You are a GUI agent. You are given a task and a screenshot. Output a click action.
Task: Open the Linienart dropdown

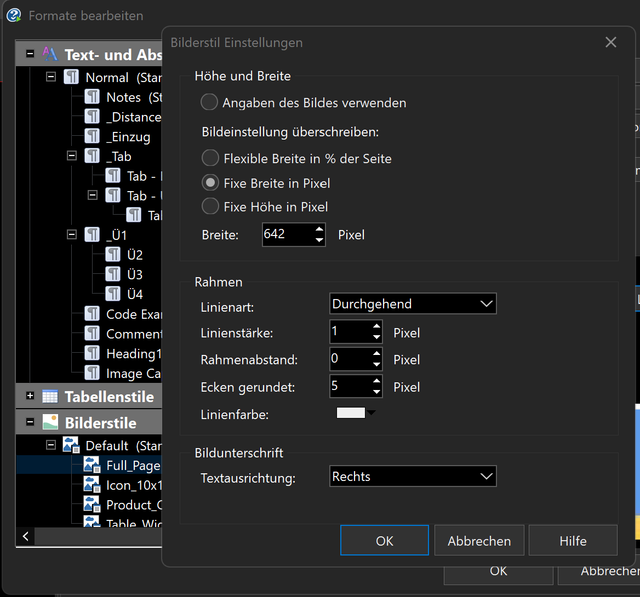pyautogui.click(x=413, y=304)
